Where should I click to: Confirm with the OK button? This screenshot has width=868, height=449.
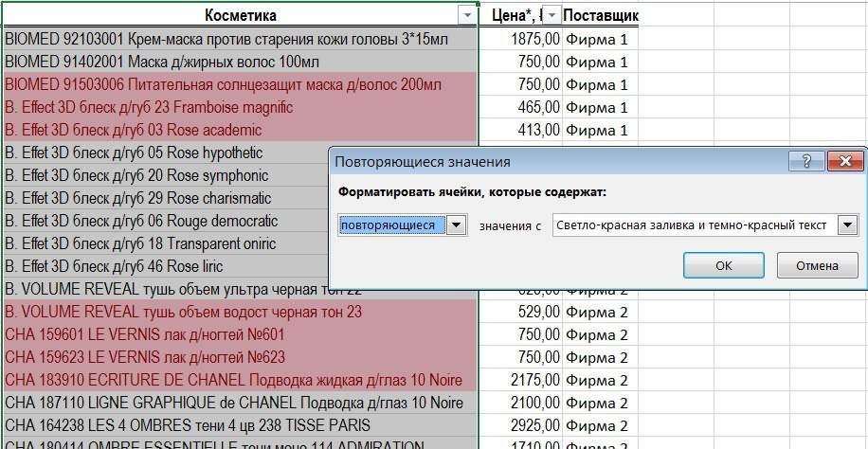tap(723, 265)
